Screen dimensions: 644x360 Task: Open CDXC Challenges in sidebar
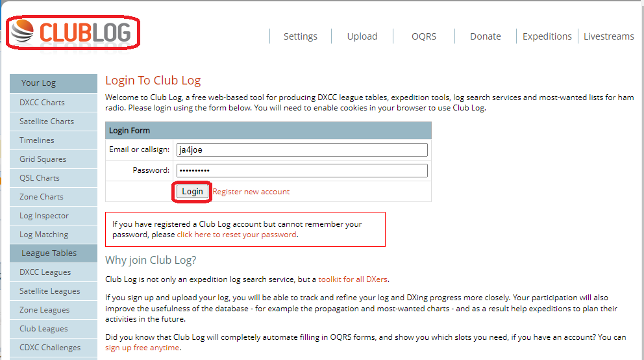pos(53,348)
